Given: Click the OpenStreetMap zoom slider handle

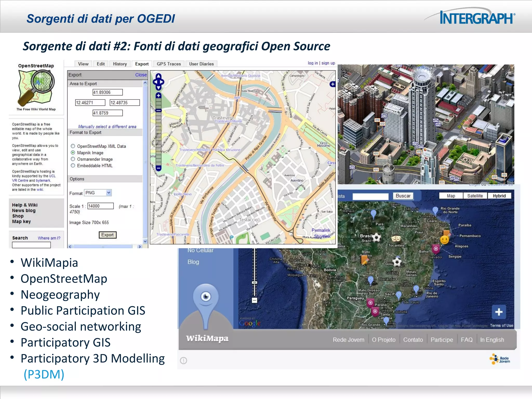Looking at the screenshot, I should point(158,110).
